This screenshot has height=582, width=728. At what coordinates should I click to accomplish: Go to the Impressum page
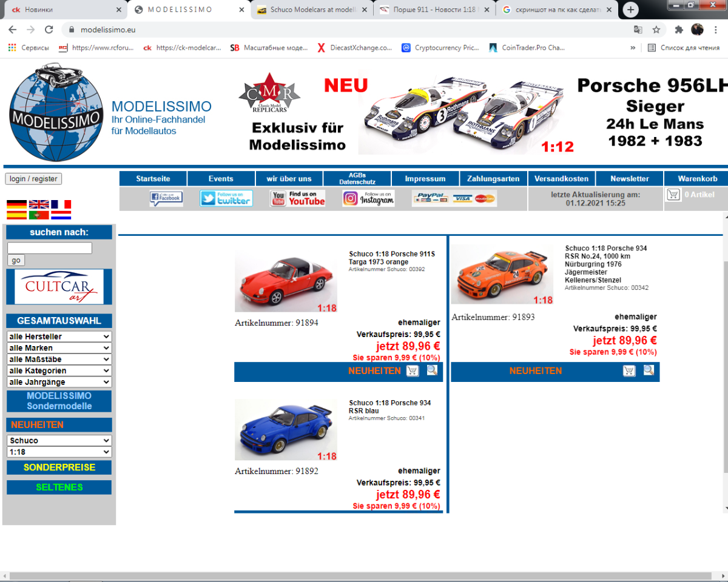pyautogui.click(x=425, y=179)
